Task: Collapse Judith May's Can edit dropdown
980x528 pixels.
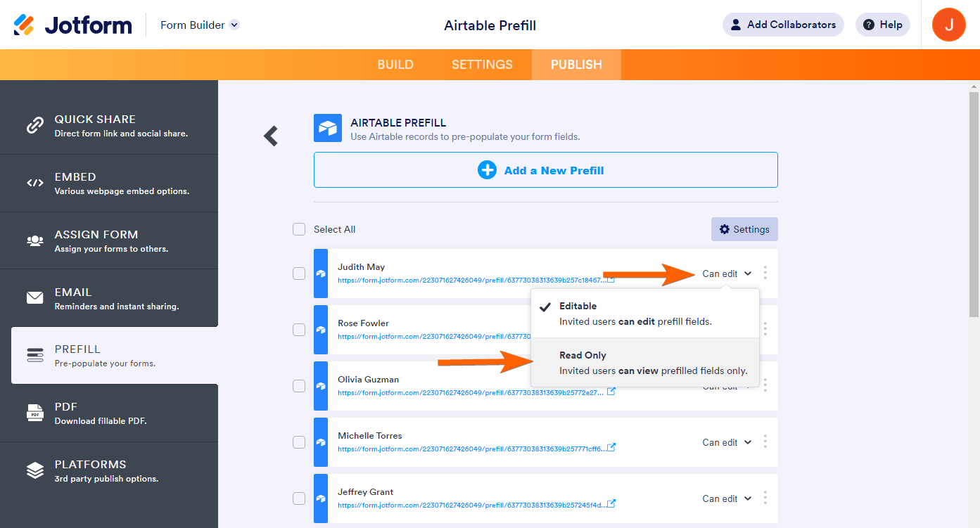Action: coord(727,273)
